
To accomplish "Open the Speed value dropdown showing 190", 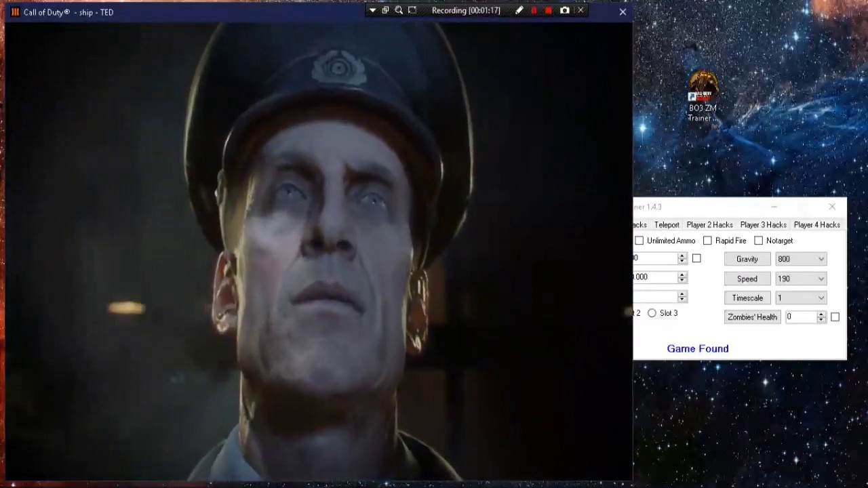I will click(x=801, y=279).
